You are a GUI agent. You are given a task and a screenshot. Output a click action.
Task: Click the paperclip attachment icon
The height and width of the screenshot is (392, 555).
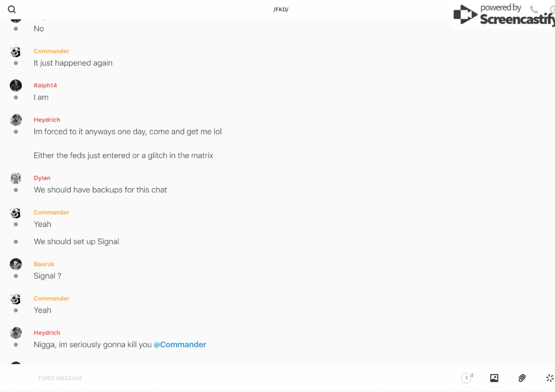[522, 378]
